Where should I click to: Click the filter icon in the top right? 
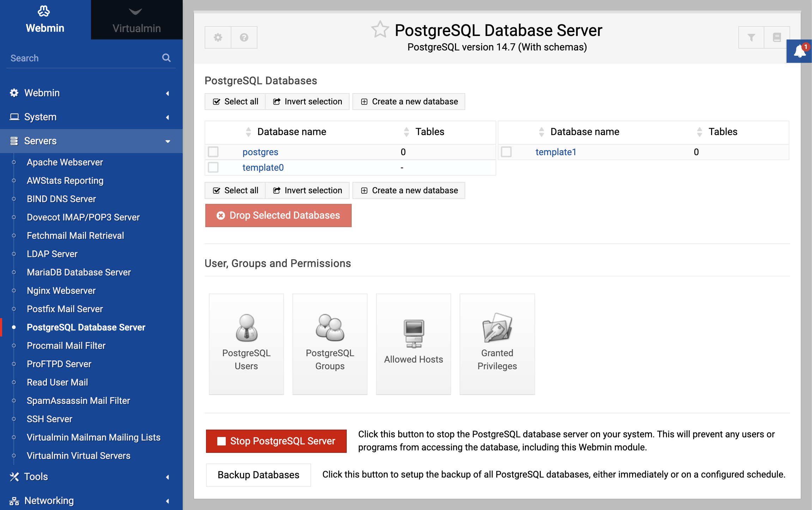(x=751, y=37)
